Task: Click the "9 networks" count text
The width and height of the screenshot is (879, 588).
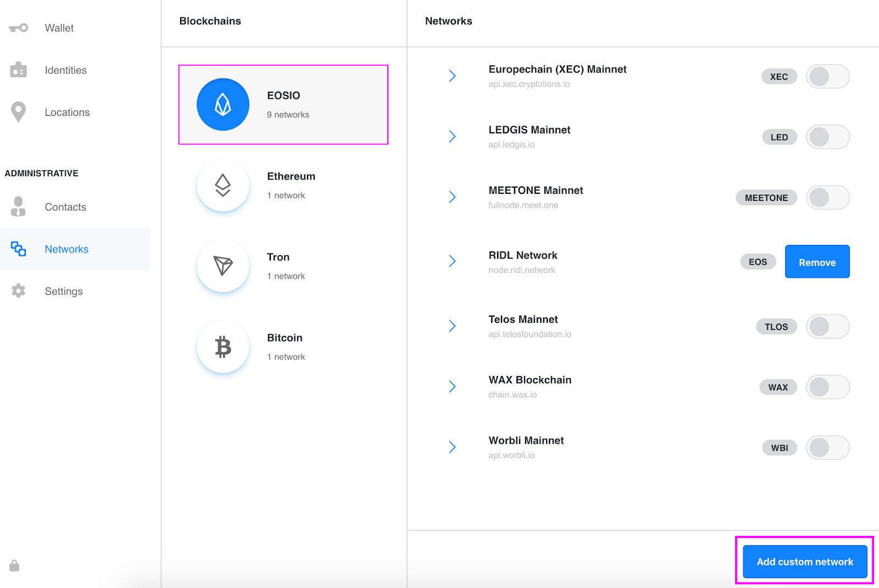Action: 288,115
